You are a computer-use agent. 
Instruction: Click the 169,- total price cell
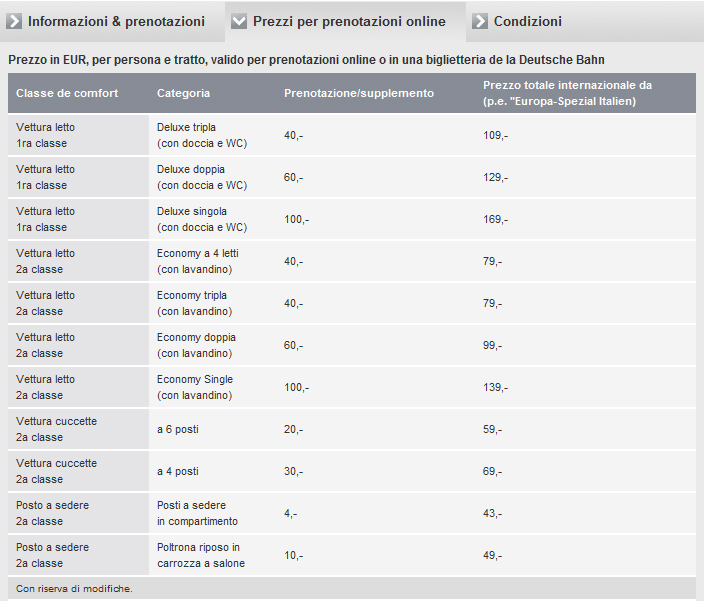[x=496, y=219]
